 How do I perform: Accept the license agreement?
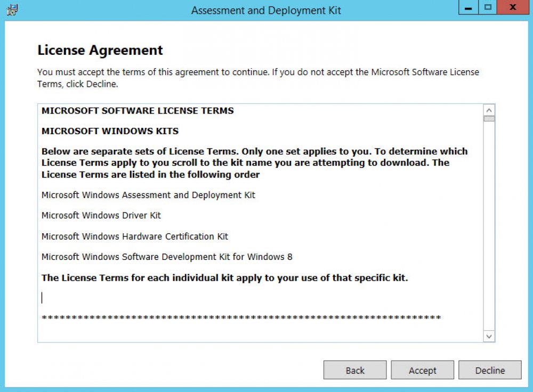pos(422,370)
